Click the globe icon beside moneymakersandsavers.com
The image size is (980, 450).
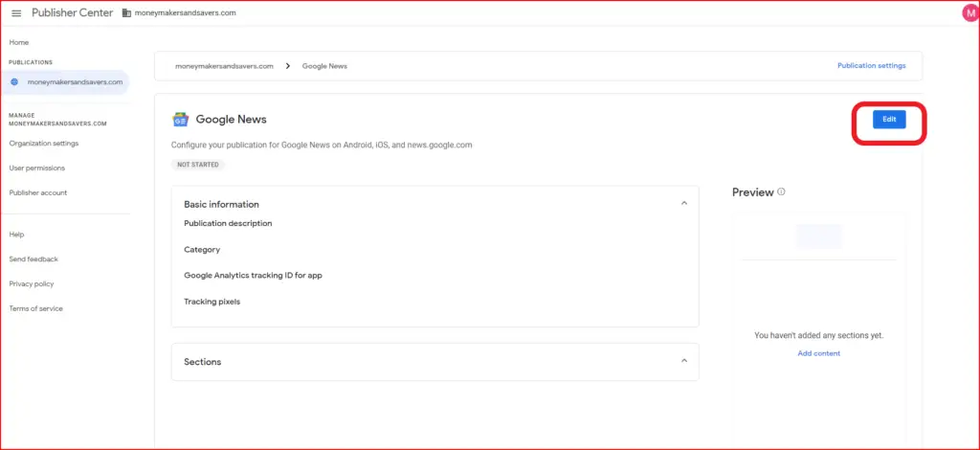tap(15, 82)
